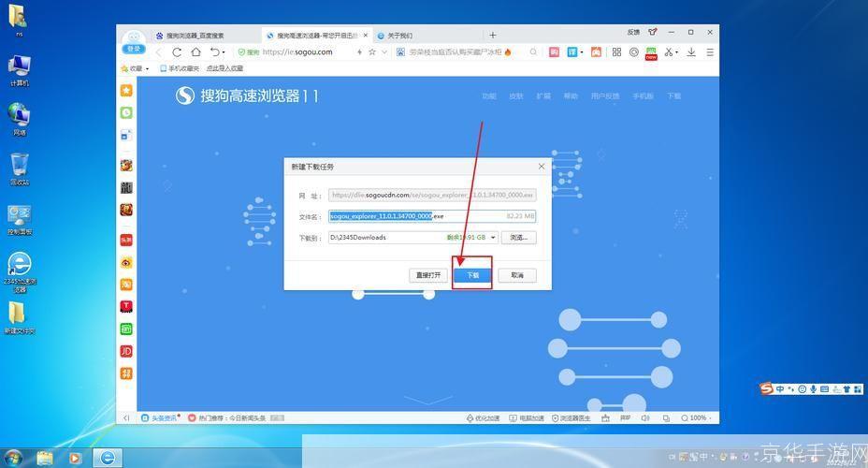
Task: Click the orange star favorites sidebar icon
Action: click(x=126, y=90)
